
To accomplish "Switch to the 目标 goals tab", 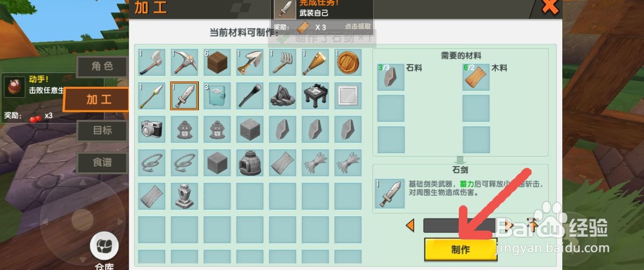I will (x=102, y=131).
